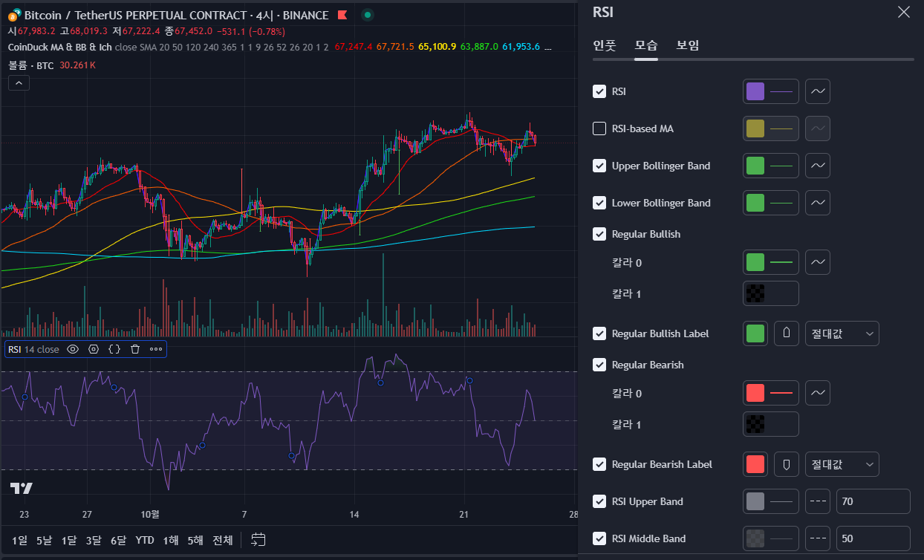Image resolution: width=924 pixels, height=560 pixels.
Task: Select the 1해 time range
Action: click(x=171, y=540)
